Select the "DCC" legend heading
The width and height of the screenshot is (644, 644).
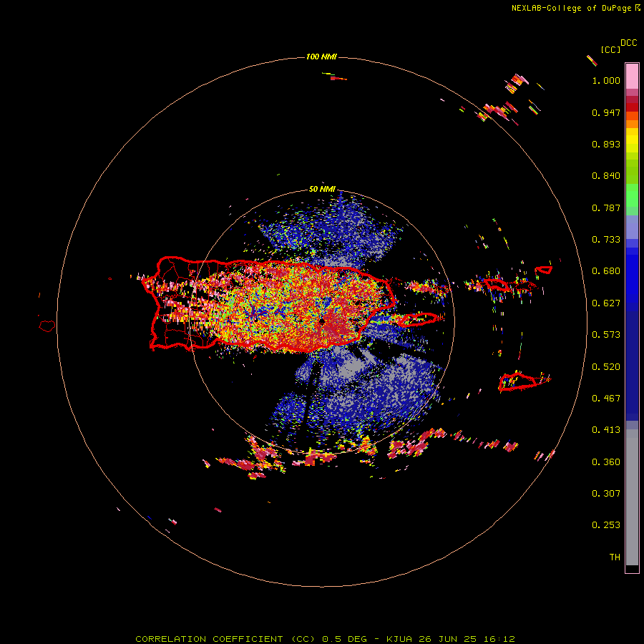[628, 43]
